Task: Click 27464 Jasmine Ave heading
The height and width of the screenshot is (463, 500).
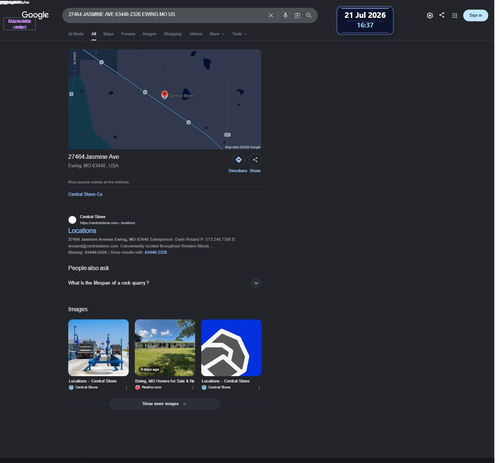Action: 93,157
